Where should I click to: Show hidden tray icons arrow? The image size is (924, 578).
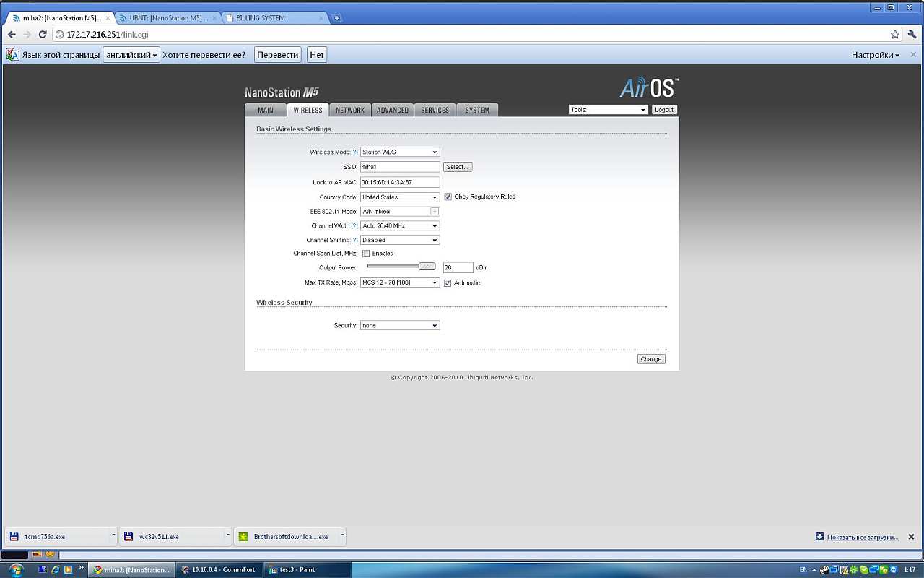pyautogui.click(x=815, y=569)
